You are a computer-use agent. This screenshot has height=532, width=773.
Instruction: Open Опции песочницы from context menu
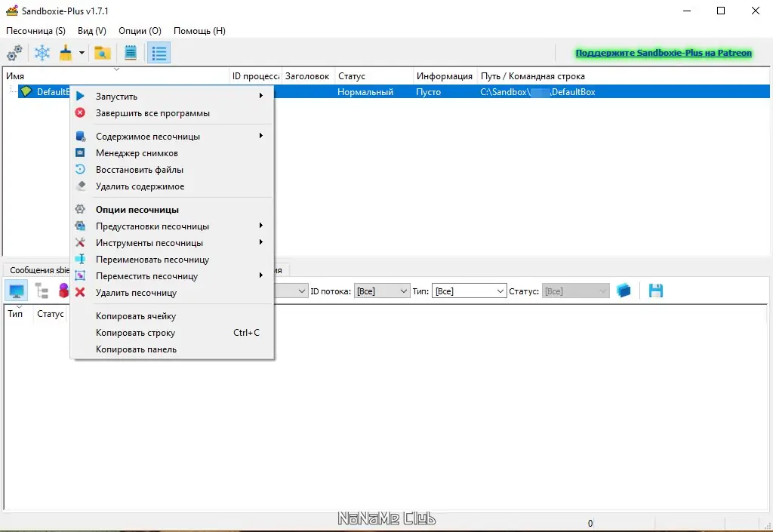click(x=172, y=210)
